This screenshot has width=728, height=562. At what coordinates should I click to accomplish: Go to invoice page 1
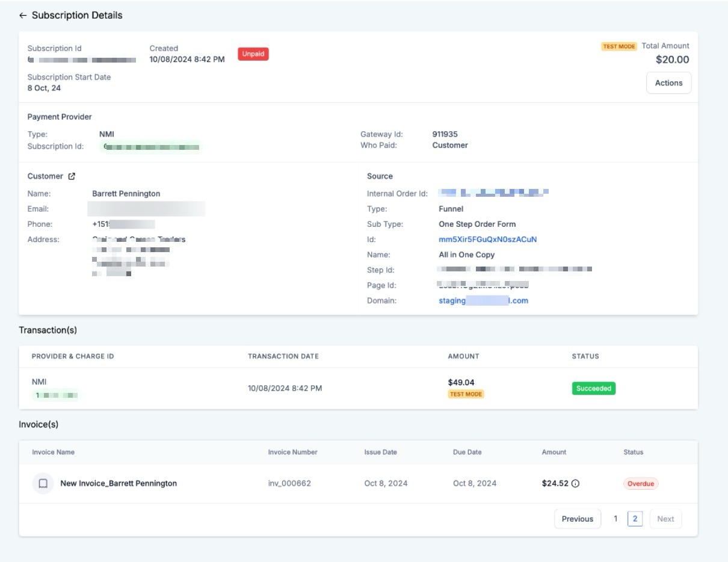coord(615,519)
